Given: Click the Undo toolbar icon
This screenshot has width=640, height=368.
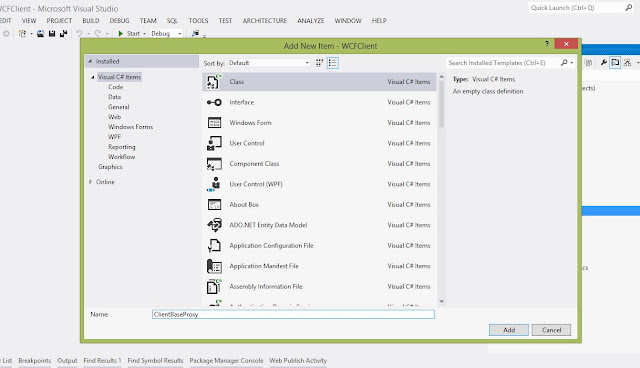Looking at the screenshot, I should tap(79, 33).
